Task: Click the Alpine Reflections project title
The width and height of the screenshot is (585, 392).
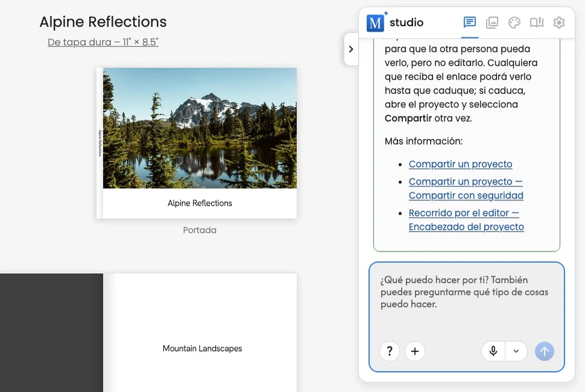Action: pos(103,22)
